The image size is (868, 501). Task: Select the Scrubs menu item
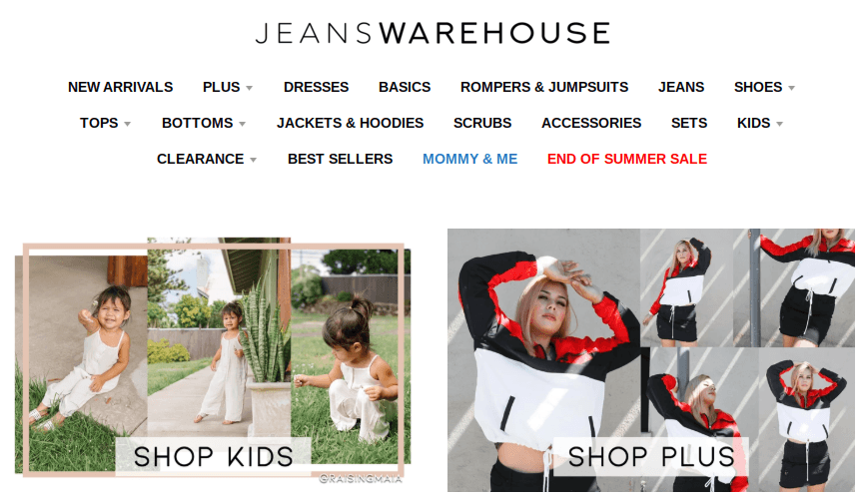tap(482, 123)
